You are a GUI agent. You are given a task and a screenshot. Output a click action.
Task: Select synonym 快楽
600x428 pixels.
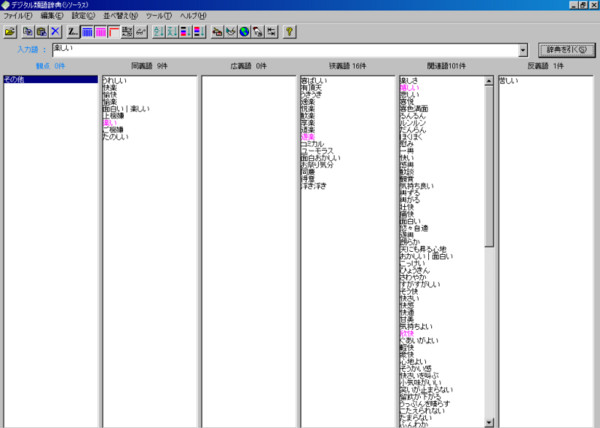point(110,88)
